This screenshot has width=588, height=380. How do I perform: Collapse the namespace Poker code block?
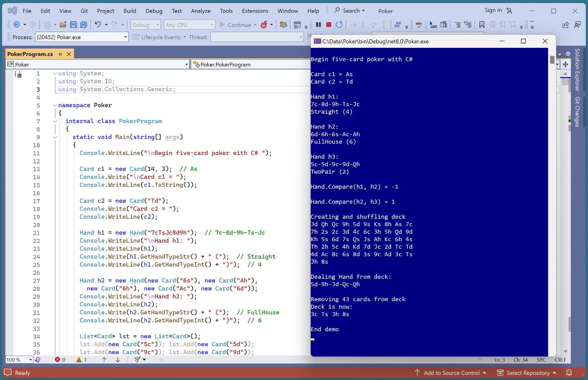[x=55, y=105]
